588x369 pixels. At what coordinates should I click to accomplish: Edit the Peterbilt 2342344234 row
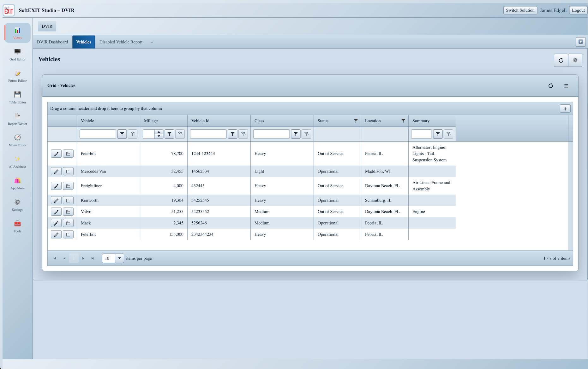point(56,235)
